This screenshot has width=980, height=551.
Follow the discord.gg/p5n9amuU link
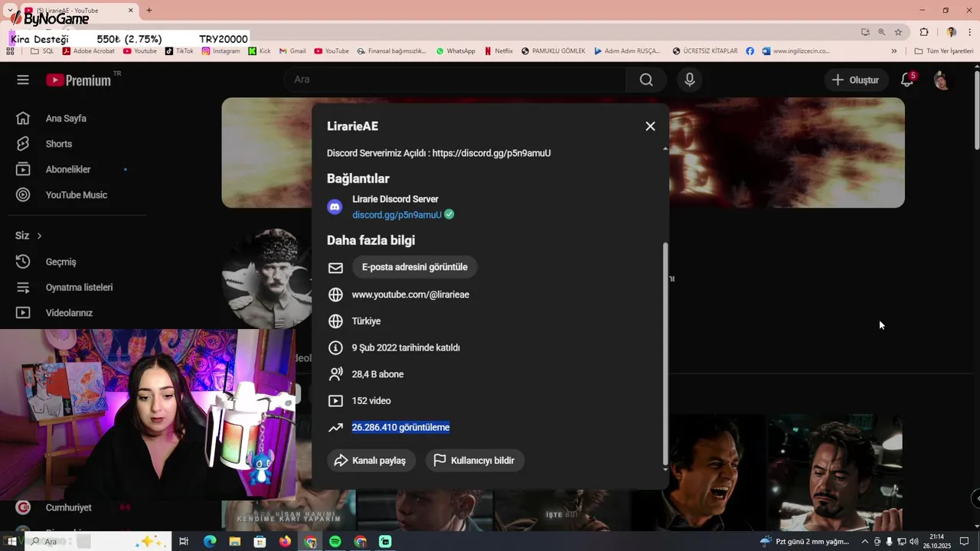397,215
